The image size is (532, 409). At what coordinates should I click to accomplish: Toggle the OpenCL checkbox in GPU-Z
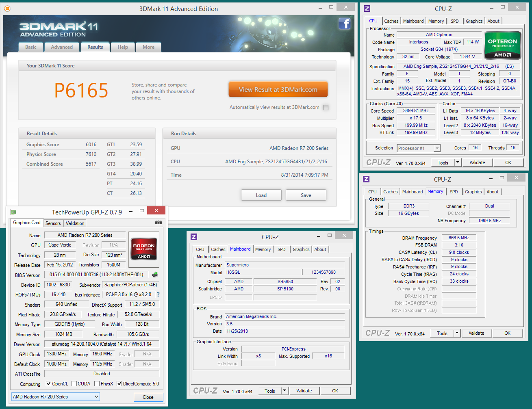click(49, 383)
